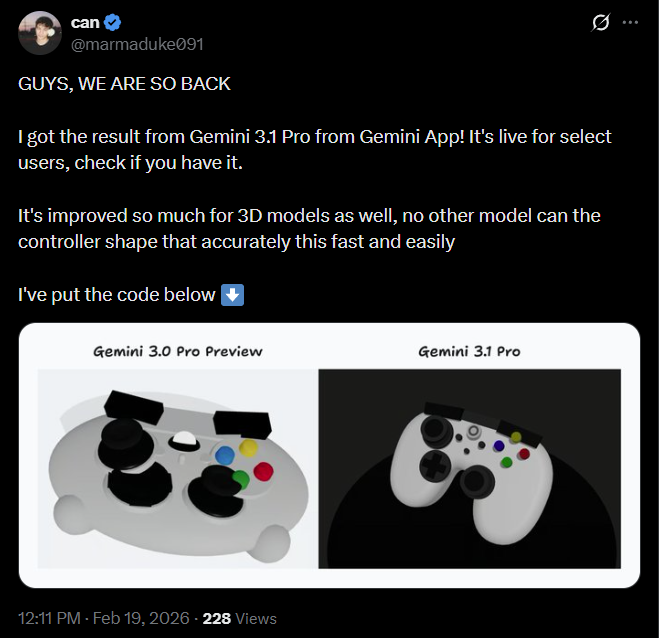
Task: Click the D-pad on the Gemini 3.1 controller
Action: [433, 465]
